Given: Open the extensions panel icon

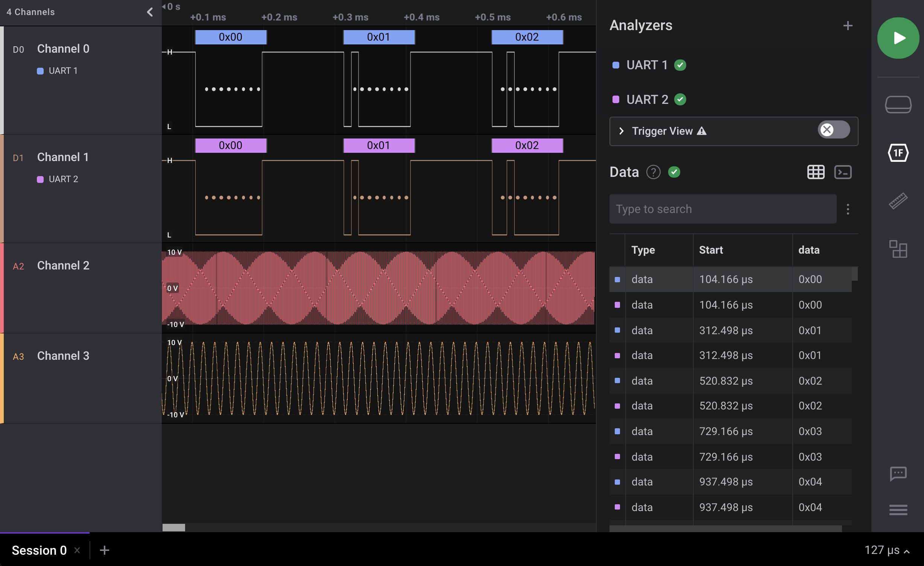Looking at the screenshot, I should (x=898, y=249).
